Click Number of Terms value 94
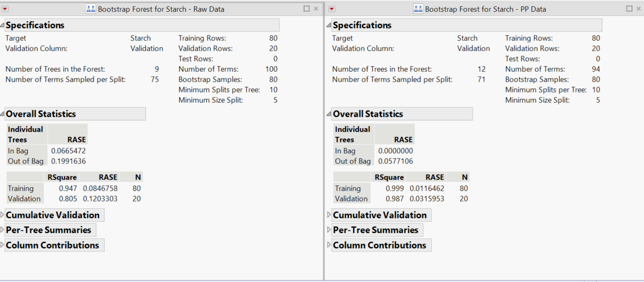The image size is (644, 282). (596, 69)
